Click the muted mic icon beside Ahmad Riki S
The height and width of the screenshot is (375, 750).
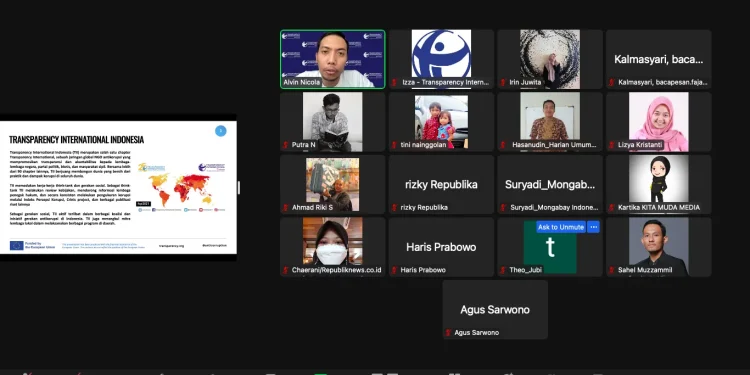click(286, 208)
